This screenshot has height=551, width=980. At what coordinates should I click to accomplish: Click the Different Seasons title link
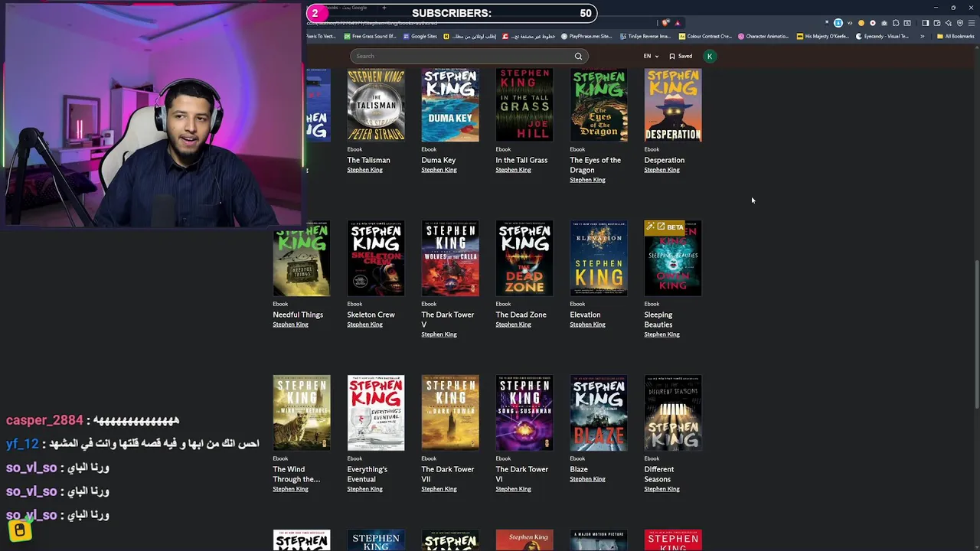coord(658,474)
